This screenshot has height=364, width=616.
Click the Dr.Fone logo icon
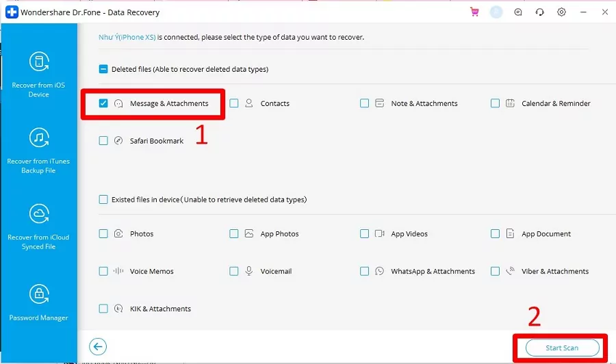(x=12, y=12)
